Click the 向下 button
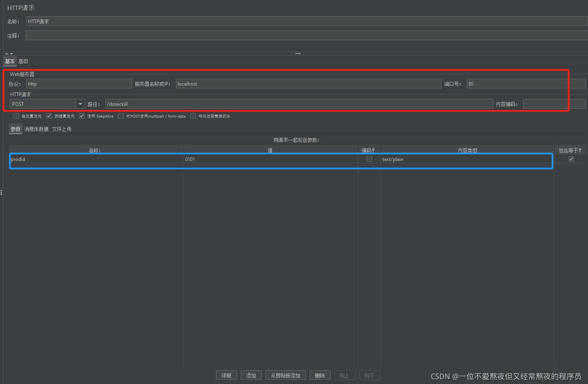 (370, 375)
